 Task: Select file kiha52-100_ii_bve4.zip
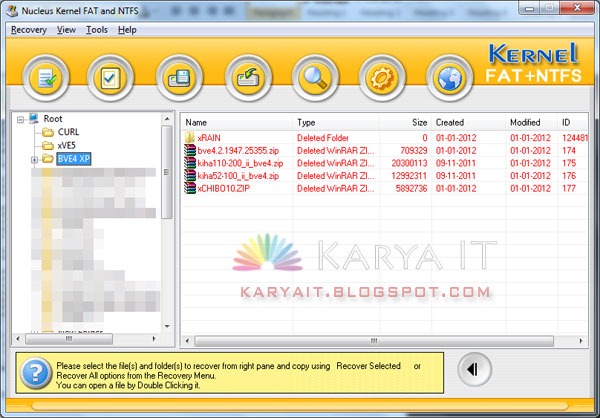coord(238,176)
